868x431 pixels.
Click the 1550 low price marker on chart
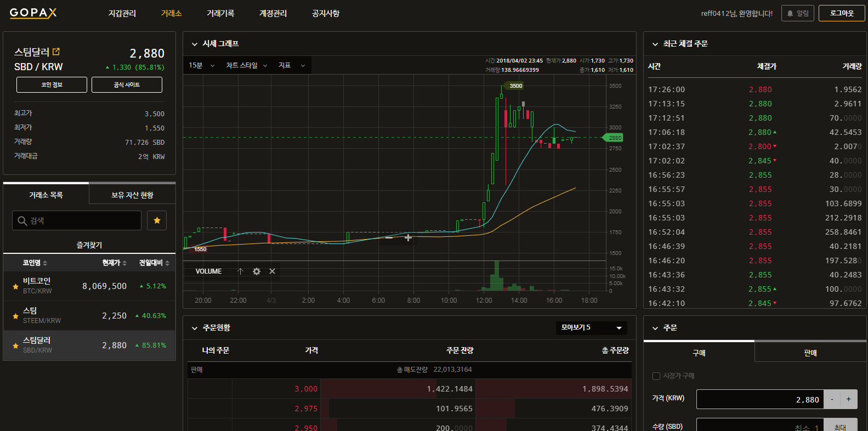pyautogui.click(x=200, y=249)
